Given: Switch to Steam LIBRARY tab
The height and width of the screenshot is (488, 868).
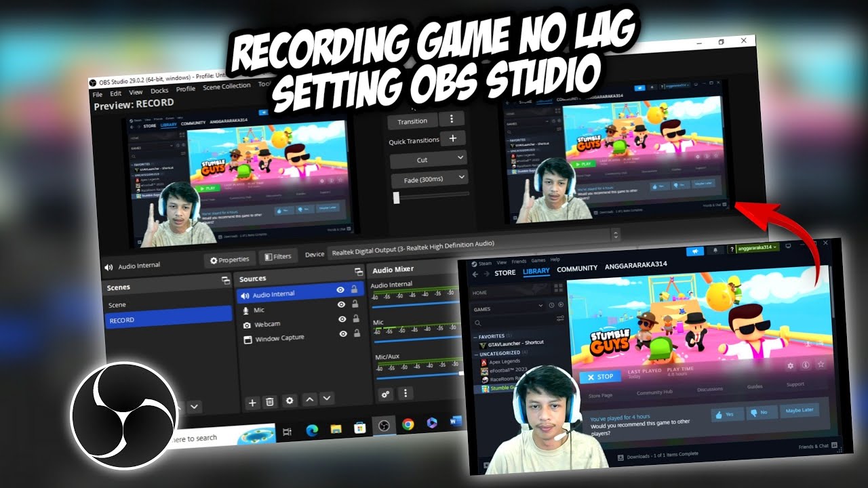Looking at the screenshot, I should 536,271.
